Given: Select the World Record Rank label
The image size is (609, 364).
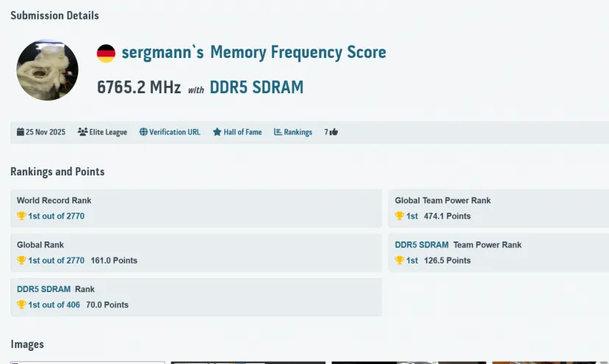Looking at the screenshot, I should click(x=54, y=200).
